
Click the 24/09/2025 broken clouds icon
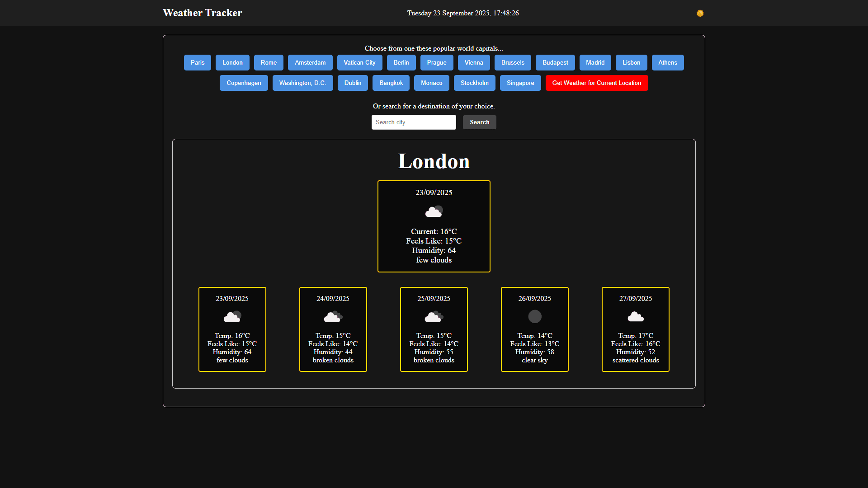tap(333, 317)
